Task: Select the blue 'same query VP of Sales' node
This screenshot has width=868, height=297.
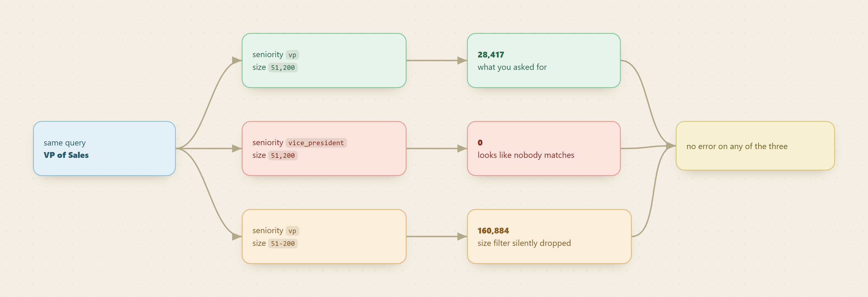Action: [x=104, y=148]
